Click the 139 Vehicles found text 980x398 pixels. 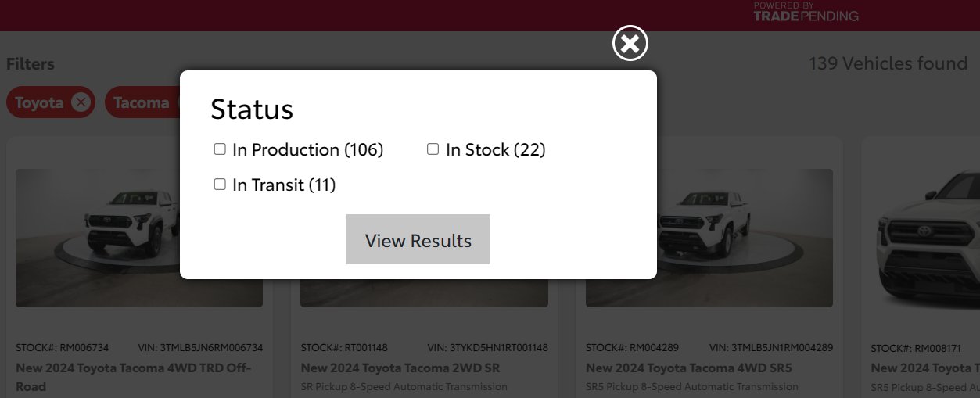(x=888, y=63)
